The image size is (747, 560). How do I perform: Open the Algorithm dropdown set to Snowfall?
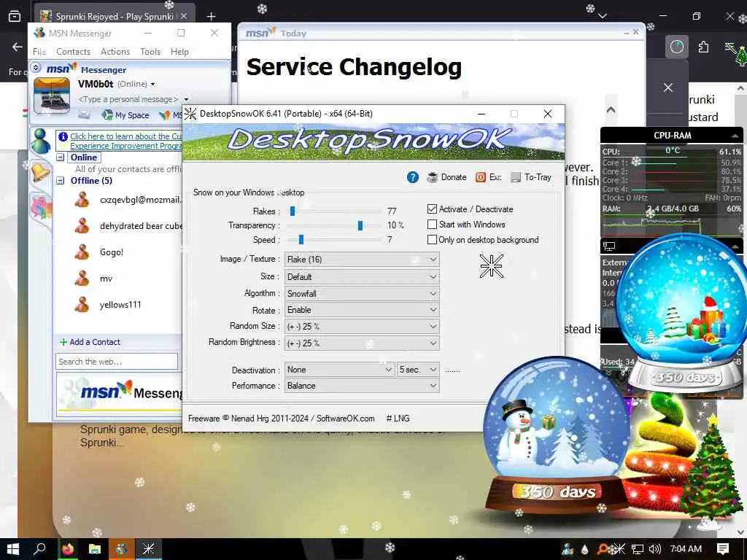click(x=362, y=293)
